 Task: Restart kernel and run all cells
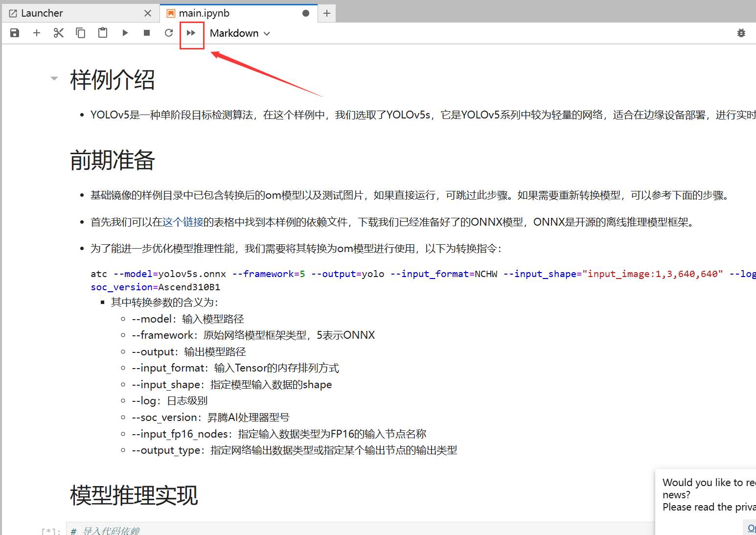pos(191,33)
